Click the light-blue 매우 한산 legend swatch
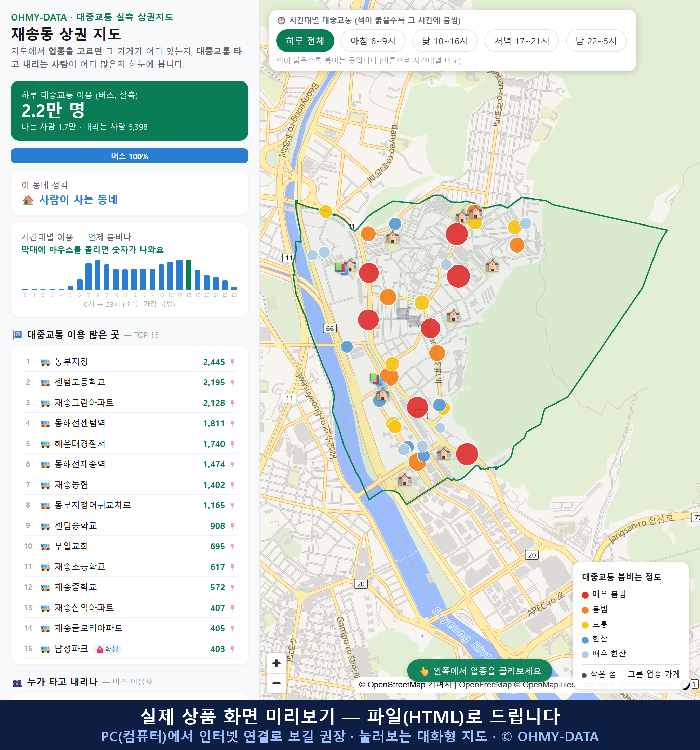The image size is (700, 750). pos(585,655)
